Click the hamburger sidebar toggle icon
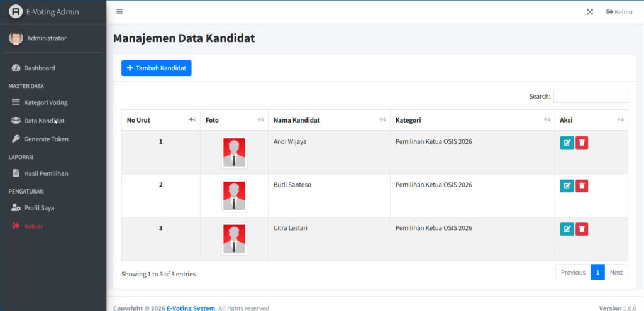Viewport: 644px width, 311px height. (119, 12)
